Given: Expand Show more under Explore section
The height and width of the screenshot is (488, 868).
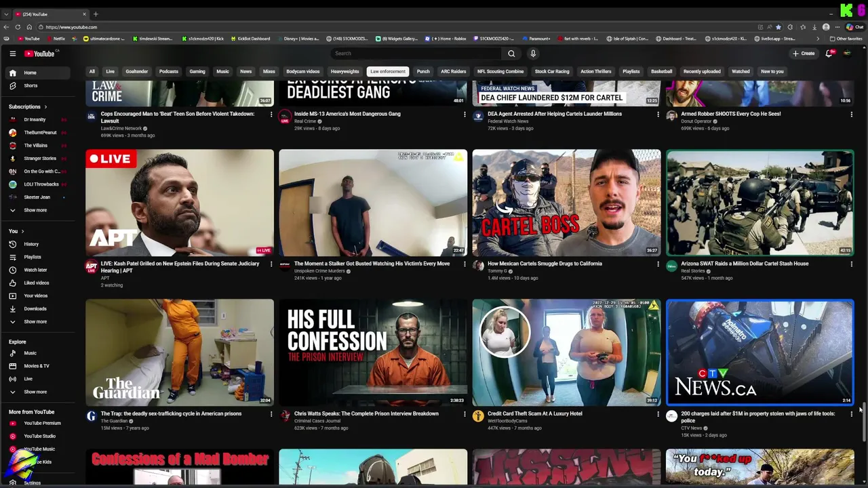Looking at the screenshot, I should tap(38, 392).
